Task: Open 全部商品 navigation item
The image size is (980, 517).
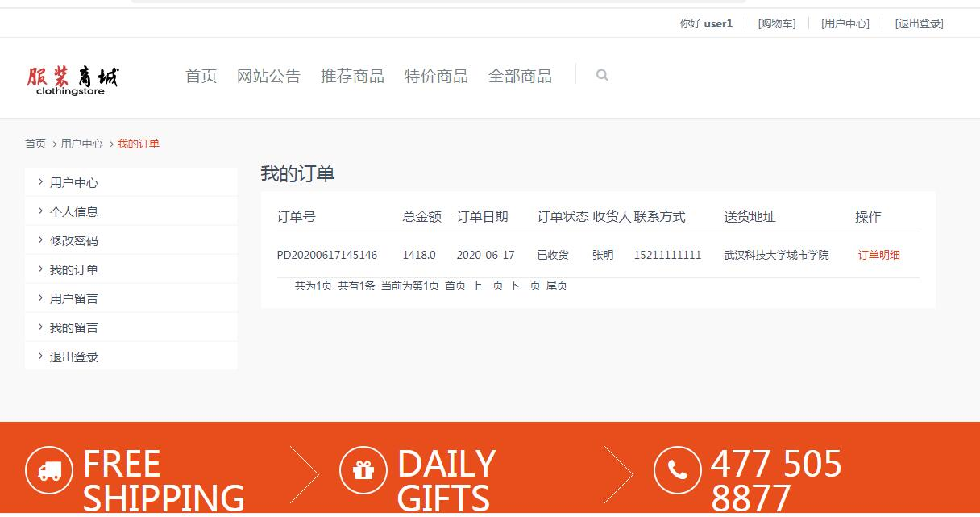Action: [520, 76]
